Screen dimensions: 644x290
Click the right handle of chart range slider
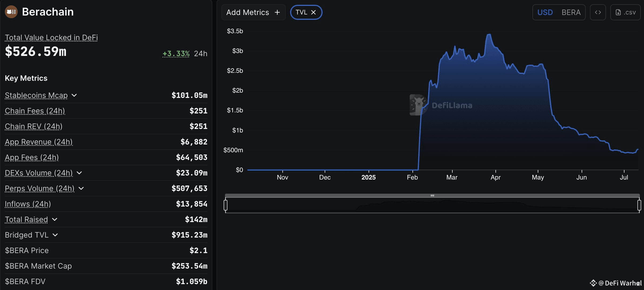click(x=639, y=205)
